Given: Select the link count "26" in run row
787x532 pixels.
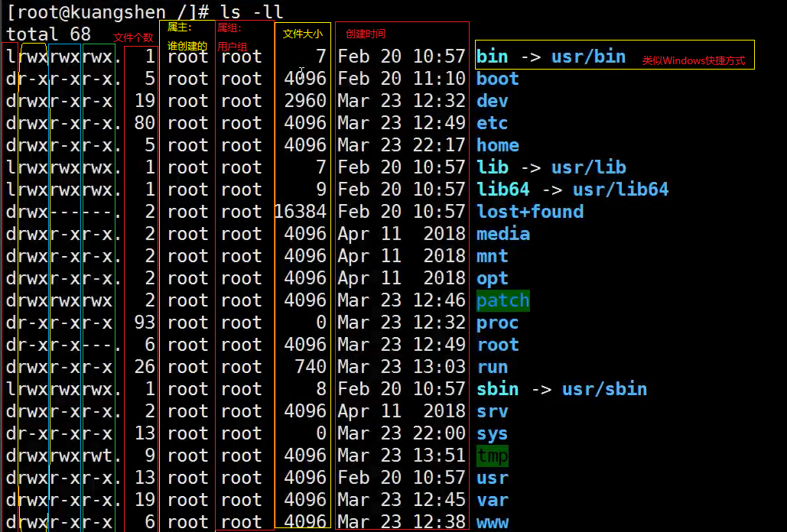Looking at the screenshot, I should (145, 367).
